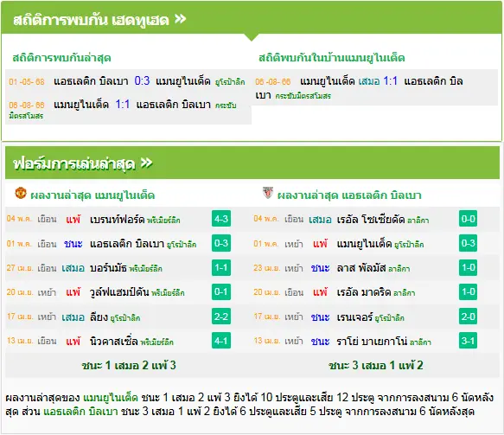Click the Athletic Bilbao crest icon
The image size is (504, 435).
268,193
